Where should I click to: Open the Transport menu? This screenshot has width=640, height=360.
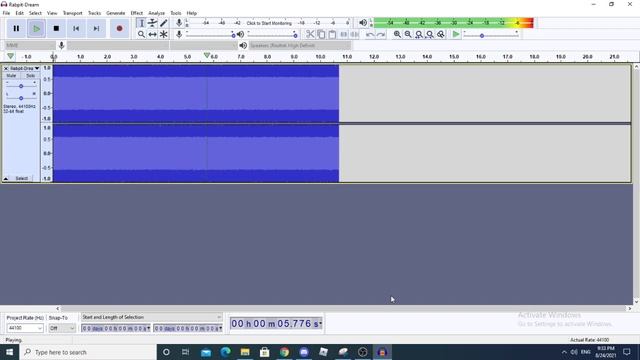click(72, 13)
